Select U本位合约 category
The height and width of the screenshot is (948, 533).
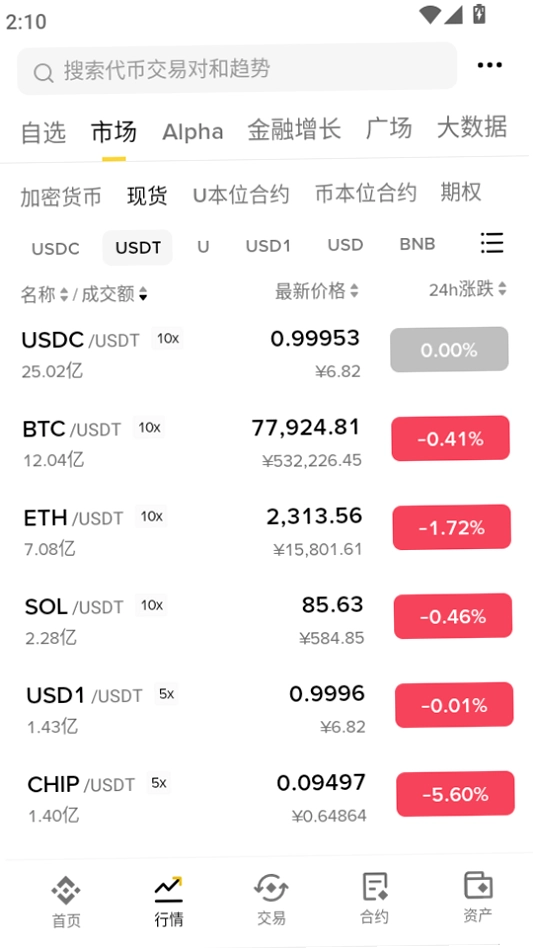click(241, 195)
